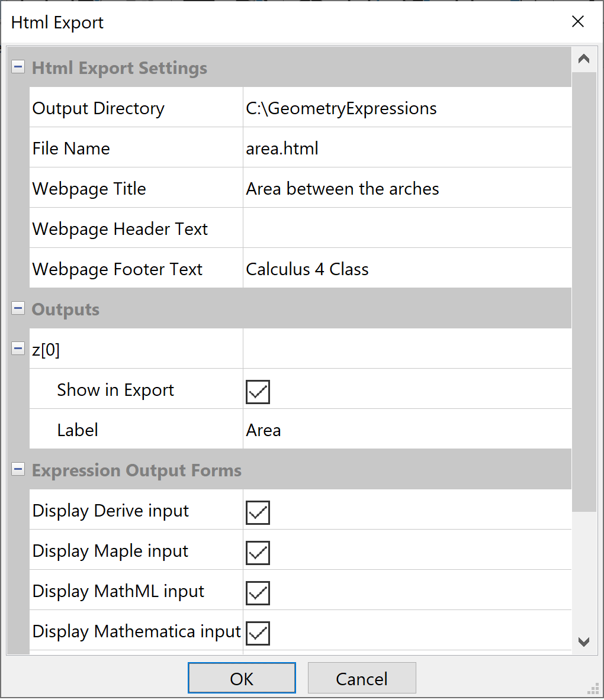Collapse the Html Export Settings section
Screen dimensions: 604x700
pyautogui.click(x=18, y=67)
